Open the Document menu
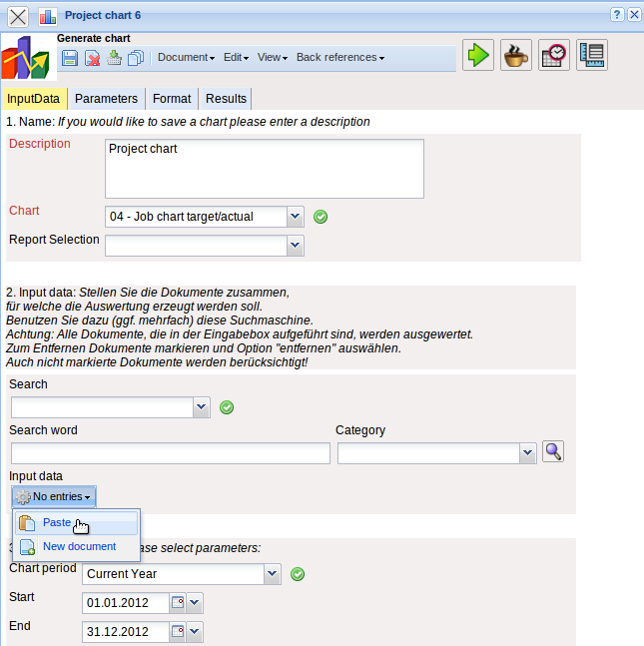 [x=186, y=58]
